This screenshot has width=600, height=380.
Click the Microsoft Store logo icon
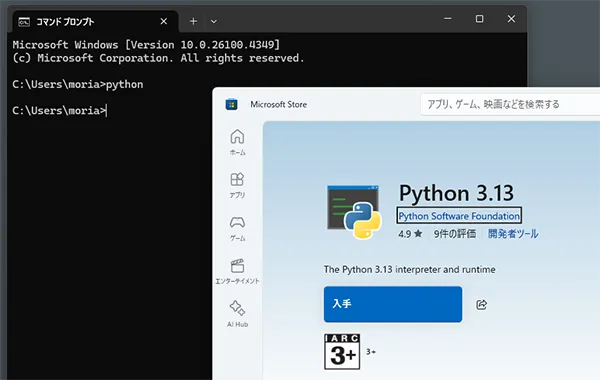click(232, 104)
